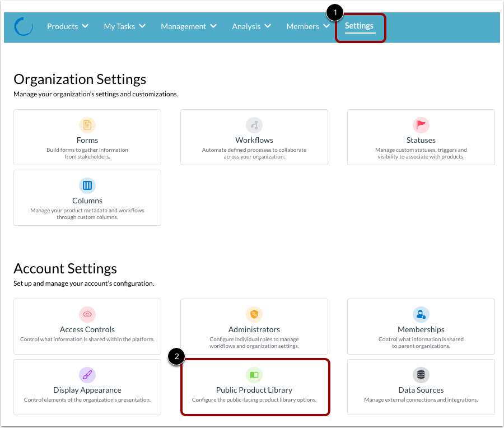This screenshot has height=428, width=504.
Task: Select the Forms document icon
Action: [87, 125]
